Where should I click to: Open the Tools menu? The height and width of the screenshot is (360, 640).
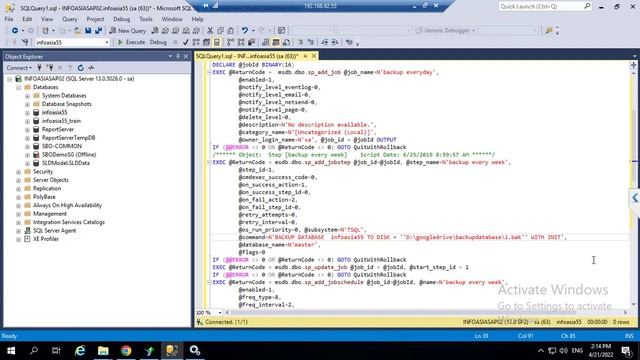[x=146, y=19]
